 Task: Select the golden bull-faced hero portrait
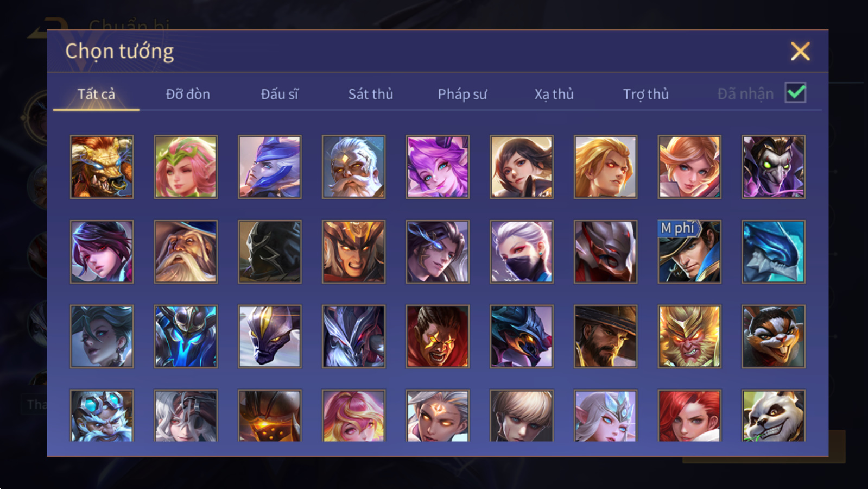pos(102,167)
